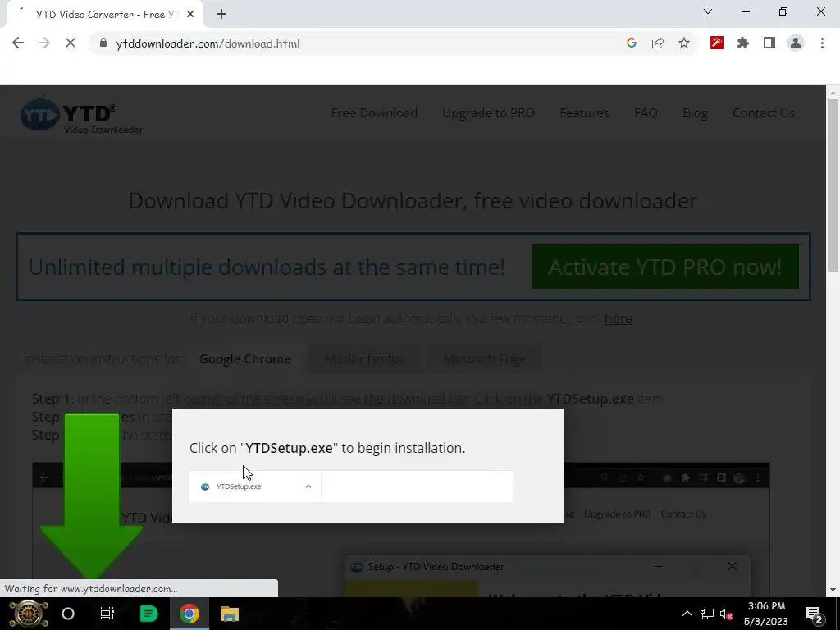The image size is (840, 630).
Task: Click Activate YTD PRO now button
Action: tap(664, 267)
